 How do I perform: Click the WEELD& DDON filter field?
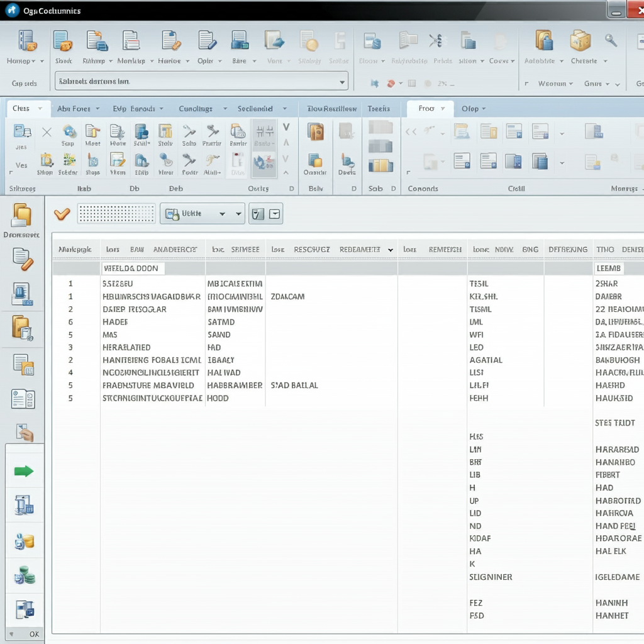(133, 268)
